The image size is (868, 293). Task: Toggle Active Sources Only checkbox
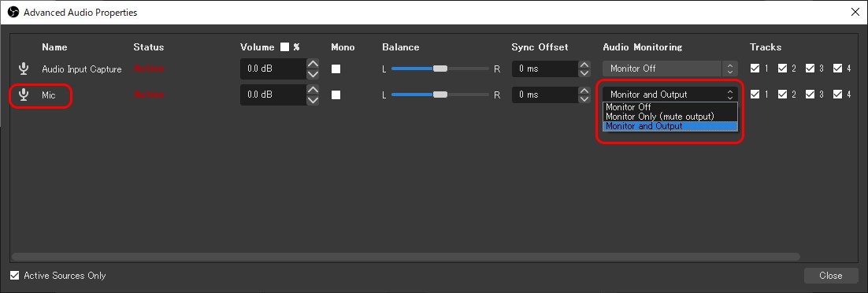[x=15, y=275]
